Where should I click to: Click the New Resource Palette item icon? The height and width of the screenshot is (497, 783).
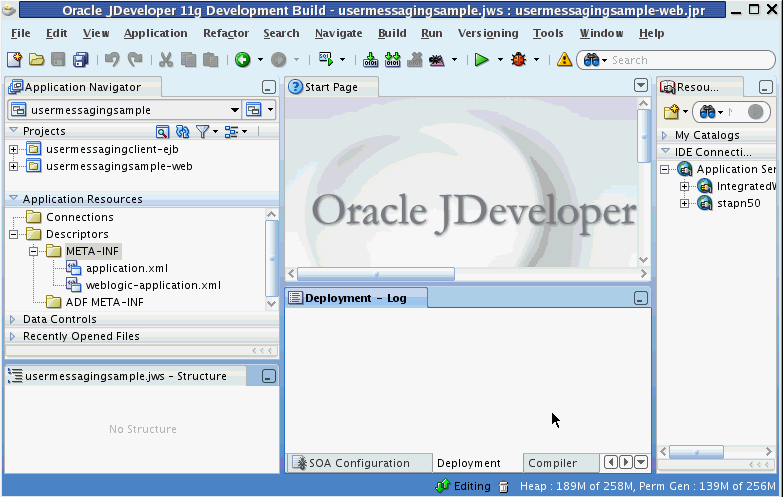[672, 112]
